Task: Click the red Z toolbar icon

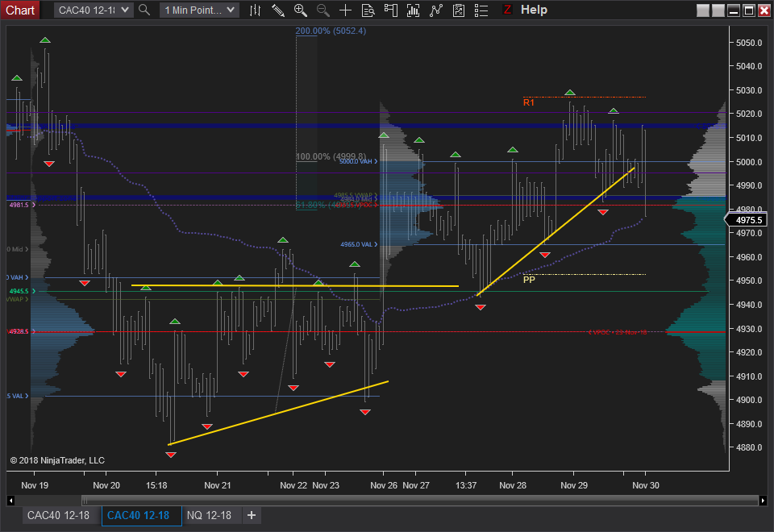Action: (x=507, y=10)
